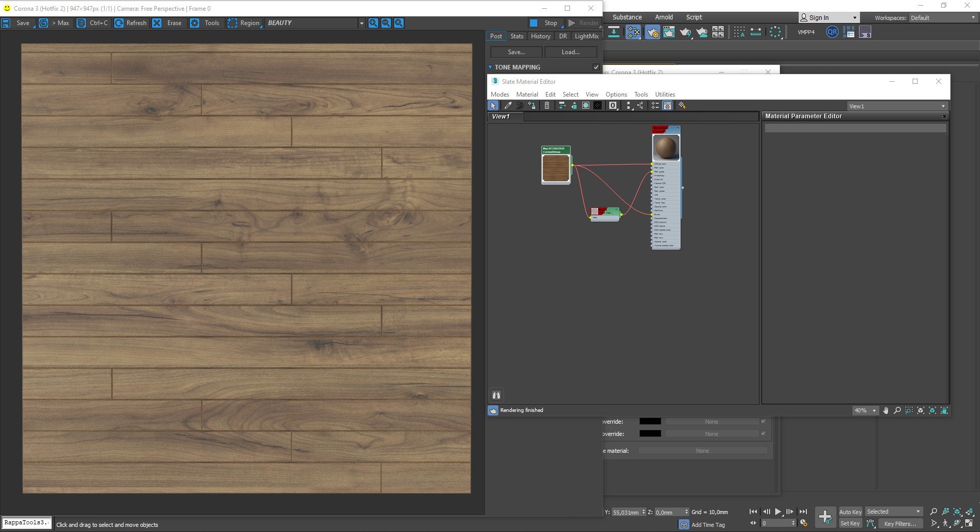Click the Key Filters... button

[x=900, y=523]
